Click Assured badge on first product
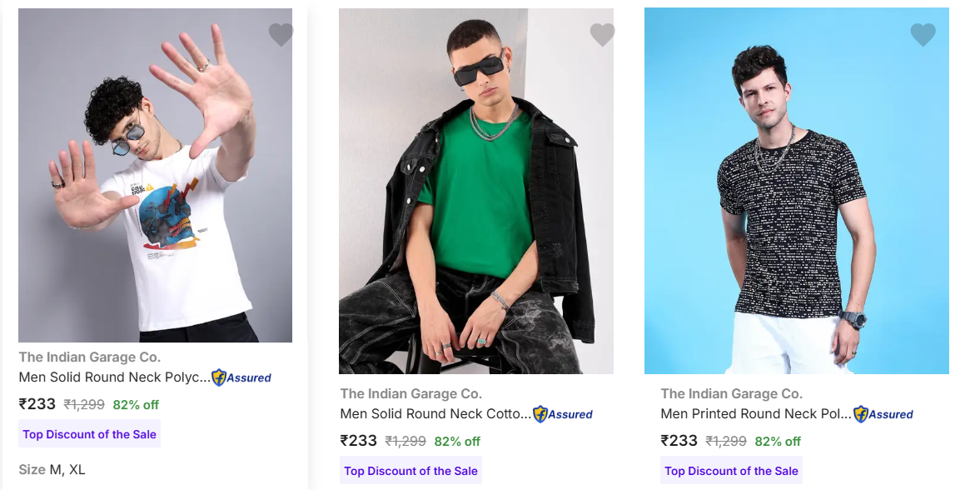 point(241,377)
